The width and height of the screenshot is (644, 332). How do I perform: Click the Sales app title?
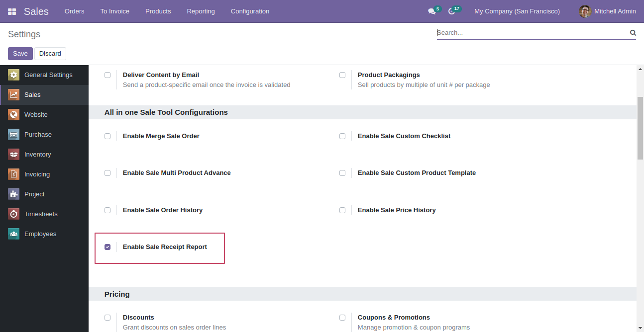[x=36, y=11]
